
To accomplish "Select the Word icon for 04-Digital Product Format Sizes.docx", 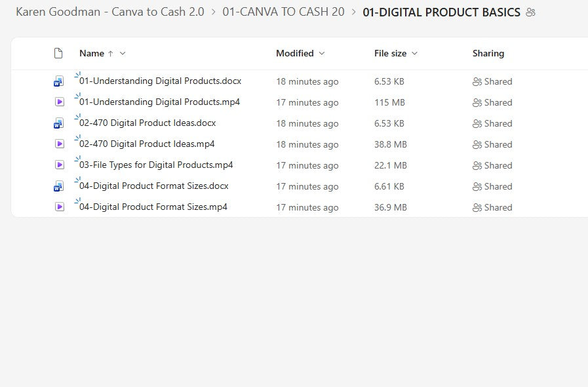I will 59,186.
